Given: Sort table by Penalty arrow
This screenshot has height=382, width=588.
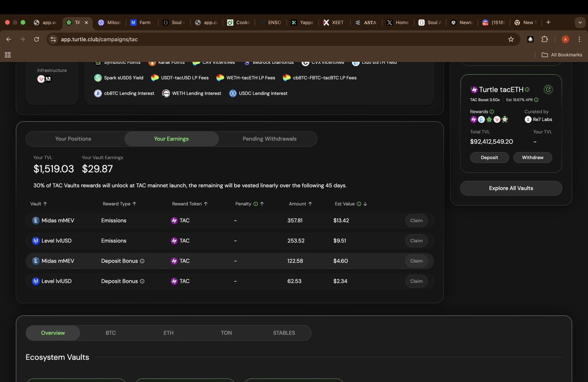Looking at the screenshot, I should pos(262,204).
